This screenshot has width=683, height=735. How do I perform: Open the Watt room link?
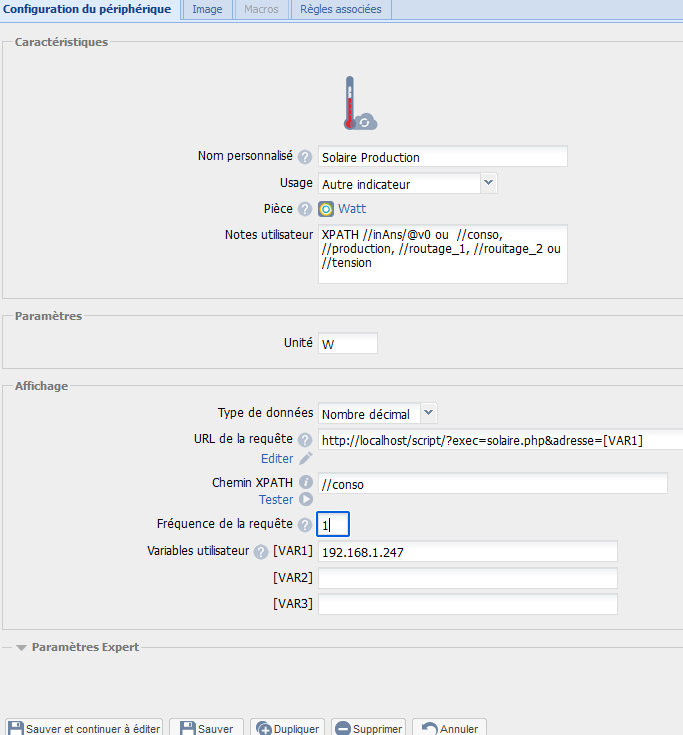(352, 209)
